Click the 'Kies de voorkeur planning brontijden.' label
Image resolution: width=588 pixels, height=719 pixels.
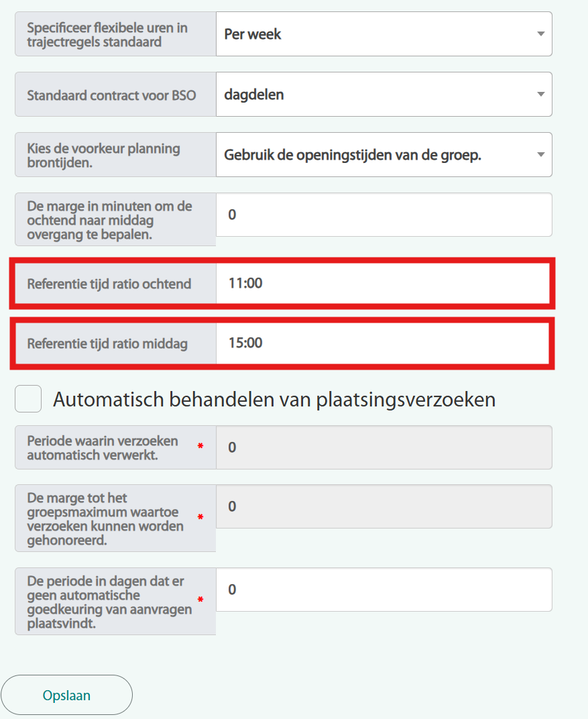point(103,155)
